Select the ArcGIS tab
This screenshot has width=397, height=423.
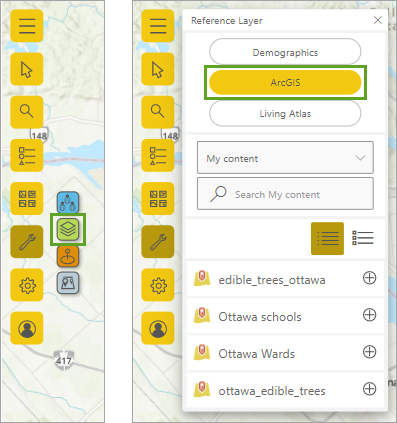[x=285, y=82]
